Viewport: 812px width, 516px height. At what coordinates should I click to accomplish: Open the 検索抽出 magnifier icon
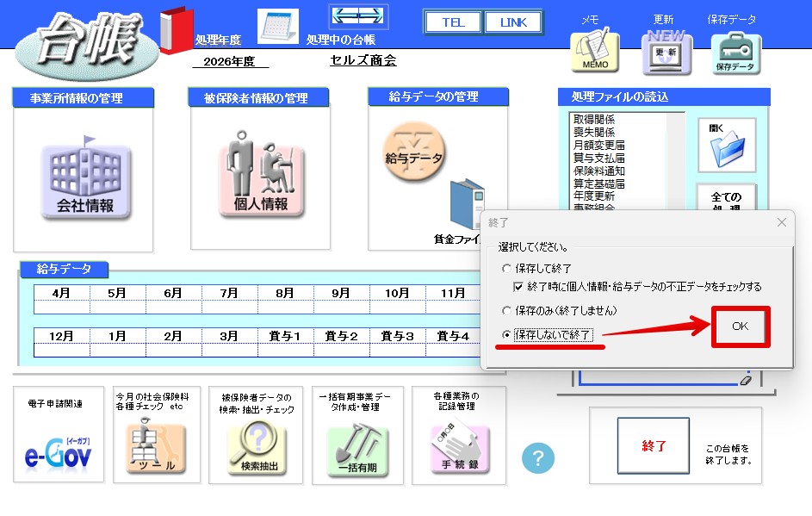click(257, 448)
